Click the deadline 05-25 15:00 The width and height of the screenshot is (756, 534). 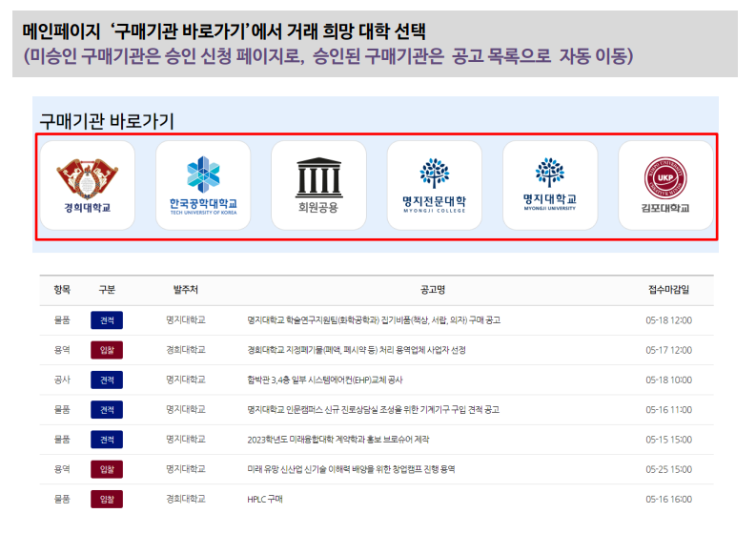pos(668,469)
